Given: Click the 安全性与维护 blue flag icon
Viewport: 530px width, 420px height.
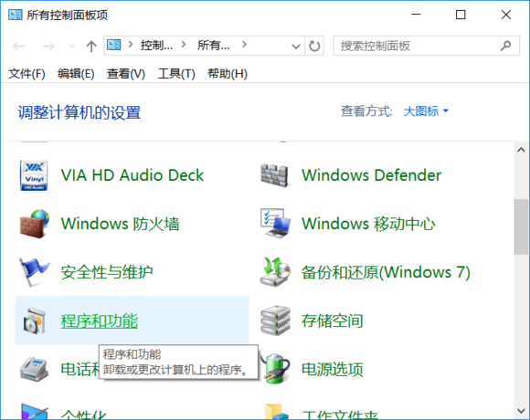Looking at the screenshot, I should coord(34,272).
